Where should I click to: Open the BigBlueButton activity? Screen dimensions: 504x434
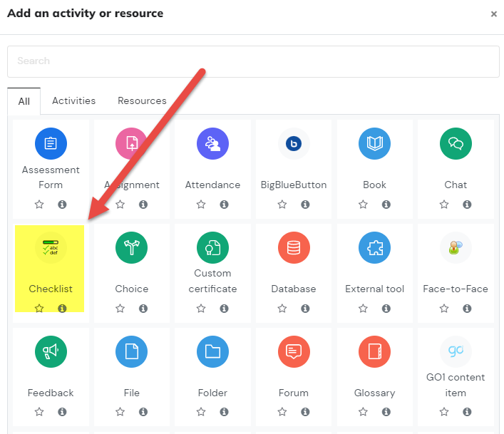point(294,143)
